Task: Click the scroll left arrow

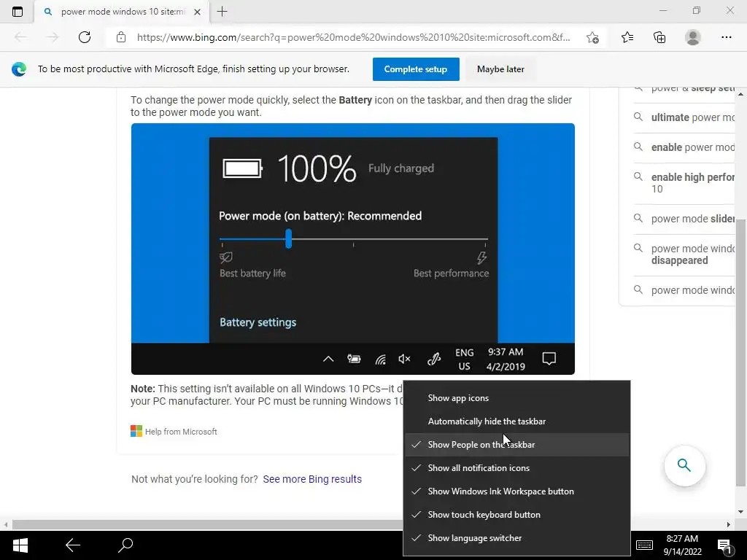Action: [6, 524]
